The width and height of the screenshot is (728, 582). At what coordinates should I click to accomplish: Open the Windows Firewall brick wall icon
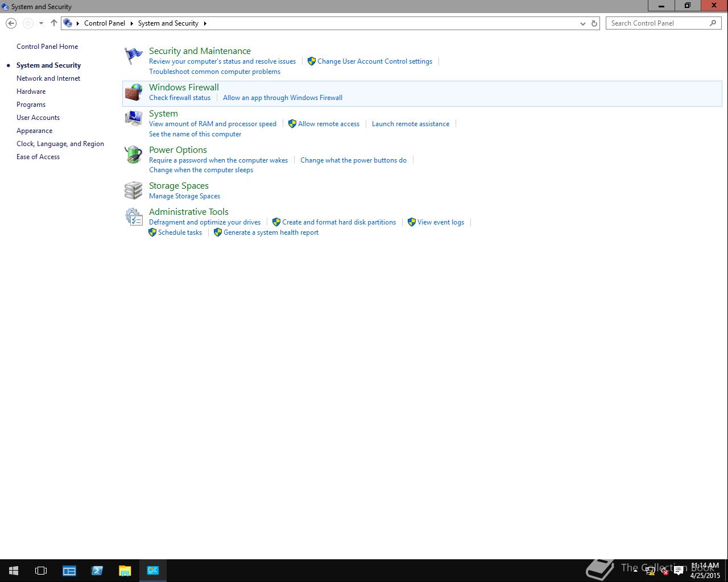coord(134,93)
